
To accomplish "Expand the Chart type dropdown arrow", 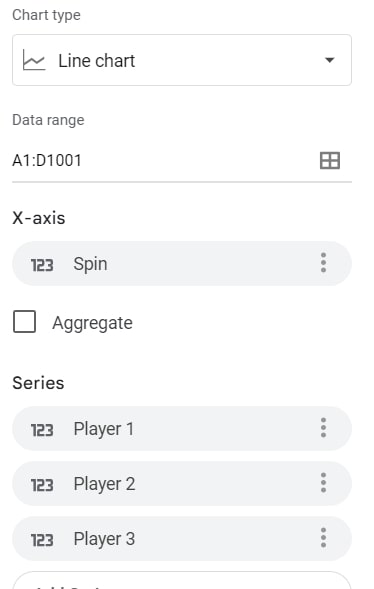I will (329, 60).
